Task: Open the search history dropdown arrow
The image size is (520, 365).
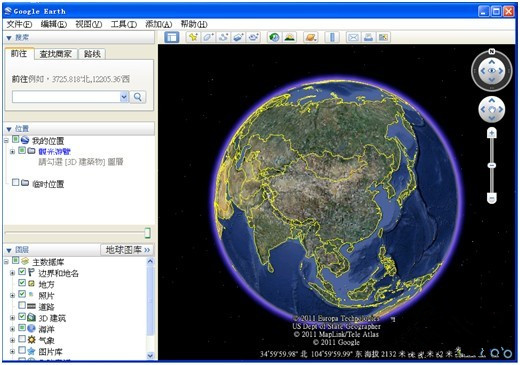Action: click(x=124, y=97)
